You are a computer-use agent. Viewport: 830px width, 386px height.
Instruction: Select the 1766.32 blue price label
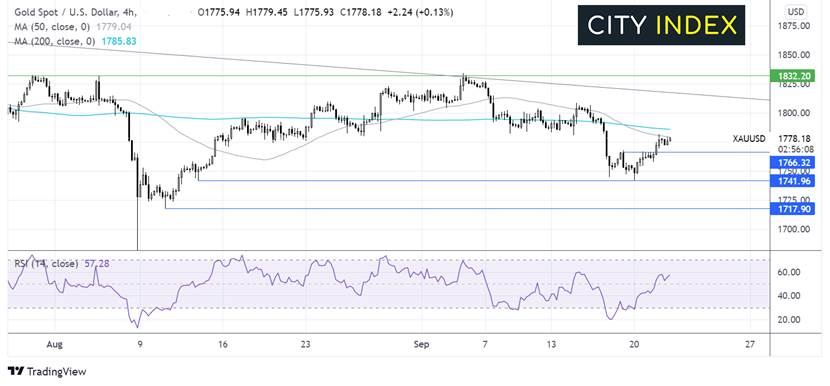792,164
